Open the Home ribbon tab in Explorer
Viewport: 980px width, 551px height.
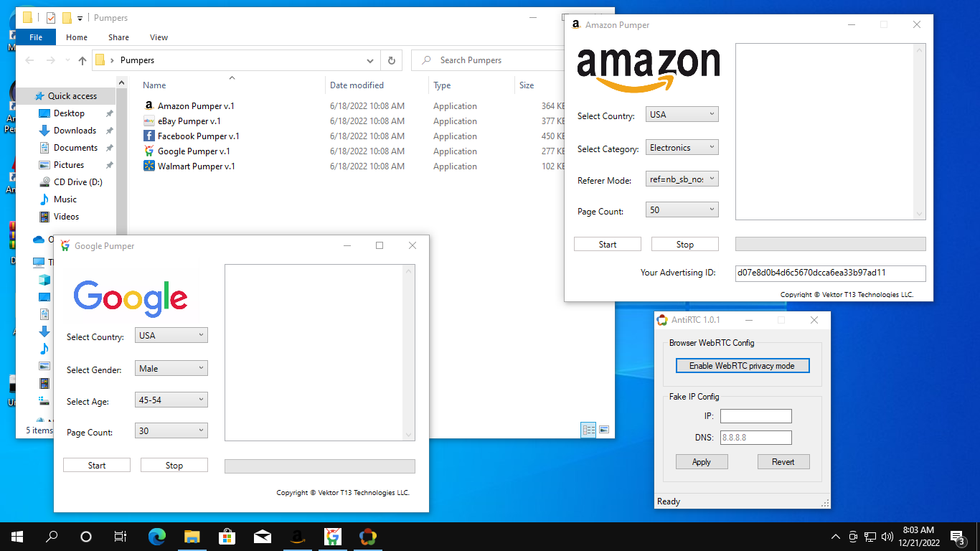77,37
